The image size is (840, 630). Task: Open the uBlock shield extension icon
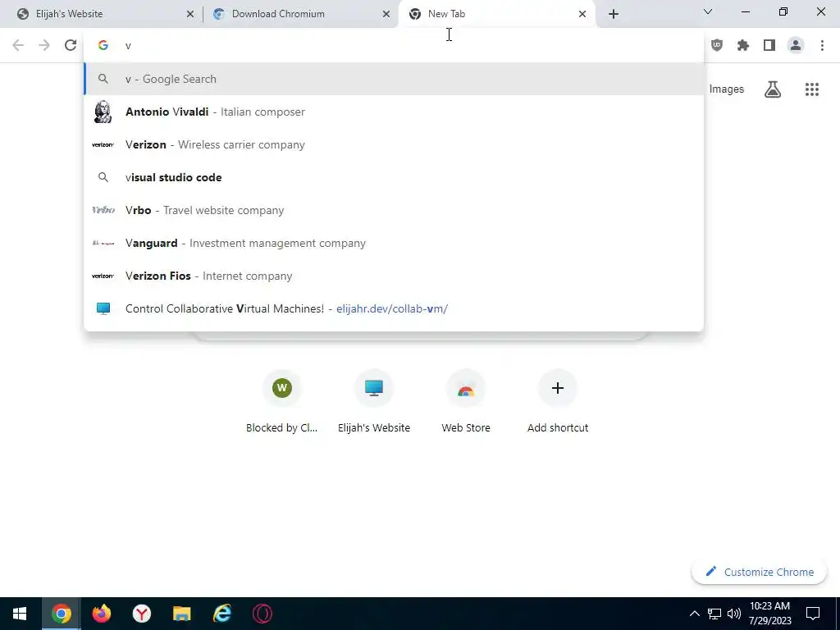717,46
